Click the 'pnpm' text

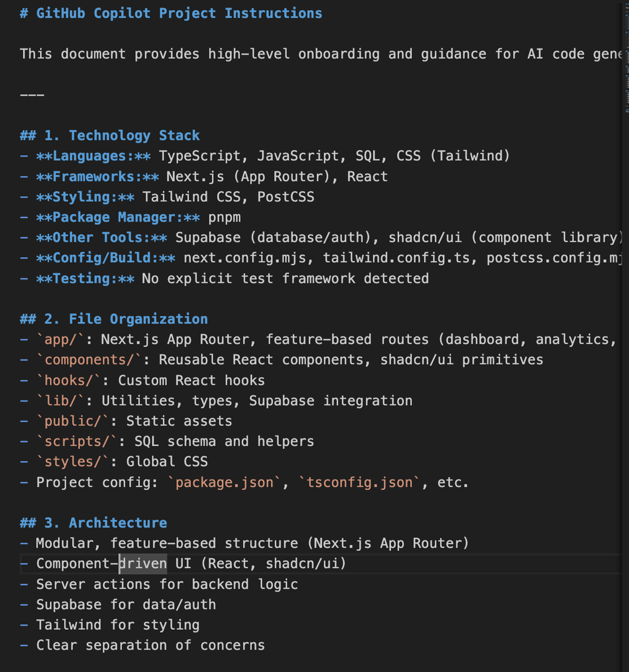tap(225, 218)
